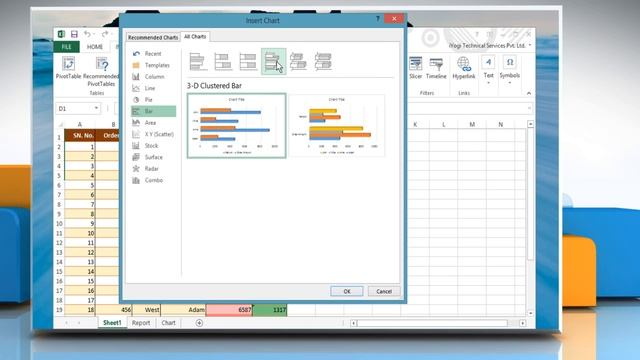This screenshot has width=640, height=360.
Task: Select column M header
Action: pyautogui.click(x=472, y=124)
